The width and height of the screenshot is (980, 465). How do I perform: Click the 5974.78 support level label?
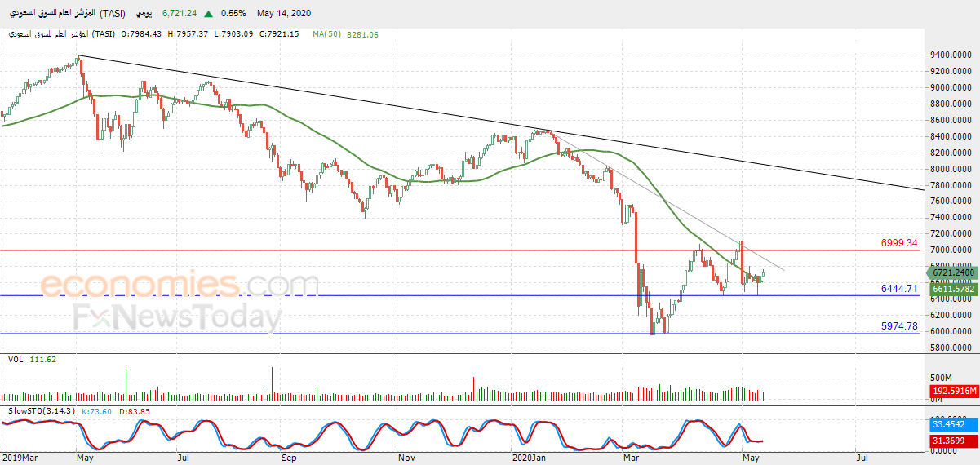tap(899, 325)
